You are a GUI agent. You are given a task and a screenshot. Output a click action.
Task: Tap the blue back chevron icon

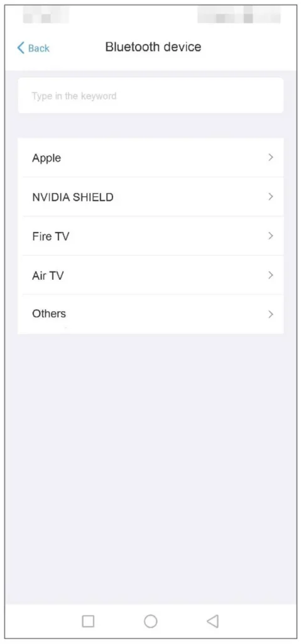tap(21, 48)
